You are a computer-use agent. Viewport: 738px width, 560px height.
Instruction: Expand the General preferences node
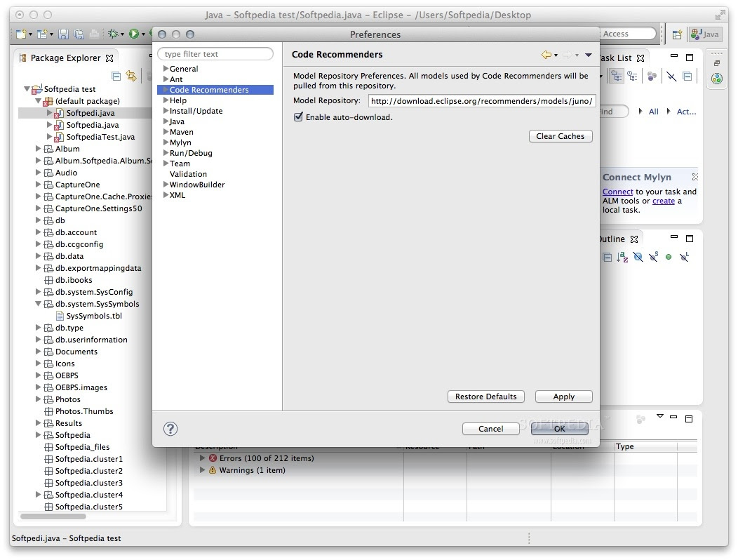coord(166,68)
